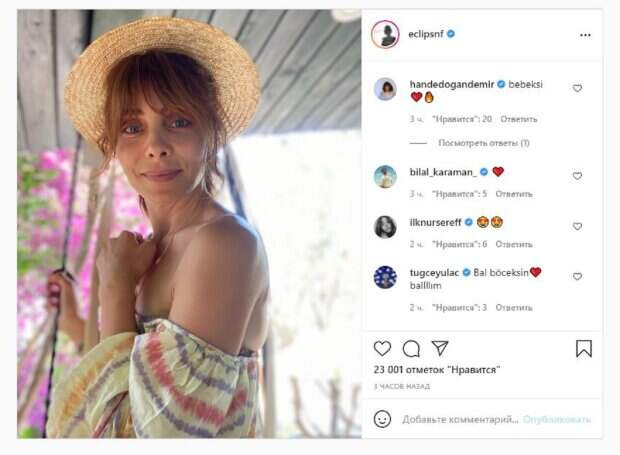Like ilknursereff's comment

click(x=577, y=226)
